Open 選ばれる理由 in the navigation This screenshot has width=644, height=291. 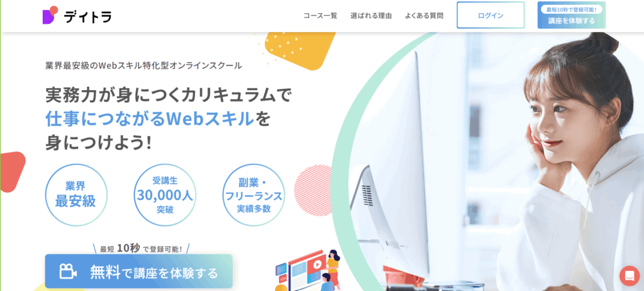371,16
